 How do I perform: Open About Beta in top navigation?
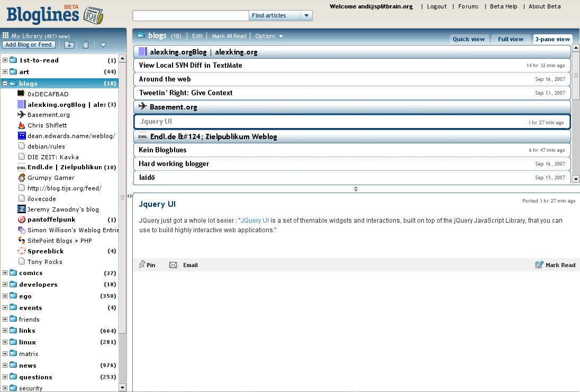pyautogui.click(x=545, y=6)
